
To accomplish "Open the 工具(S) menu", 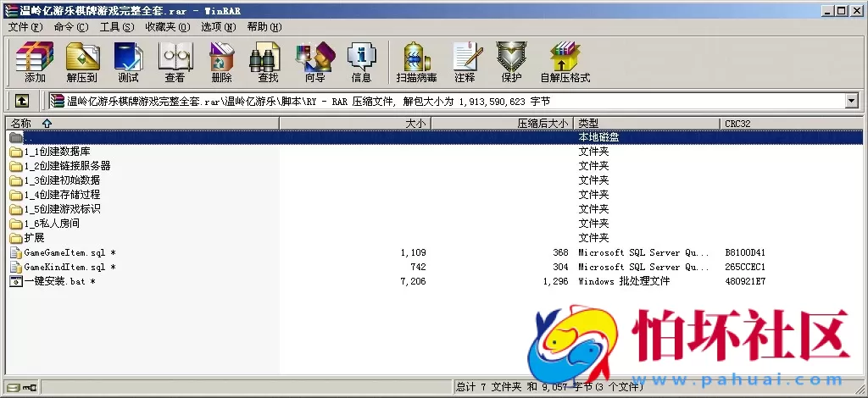I will click(x=117, y=26).
